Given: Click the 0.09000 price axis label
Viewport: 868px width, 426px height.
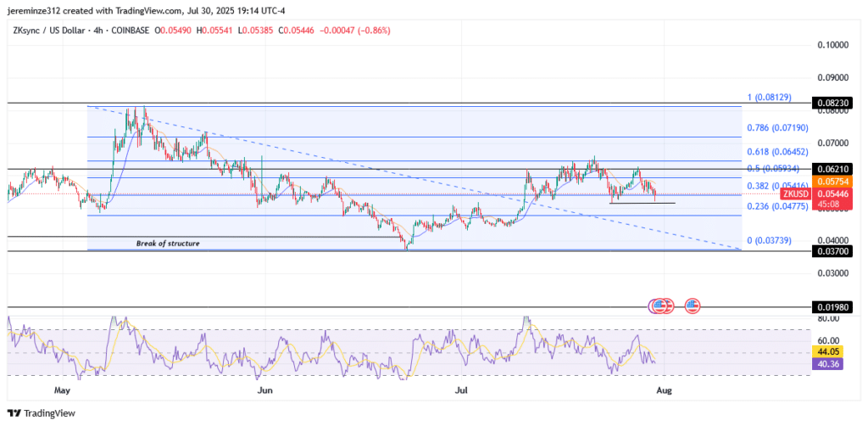Looking at the screenshot, I should click(832, 77).
